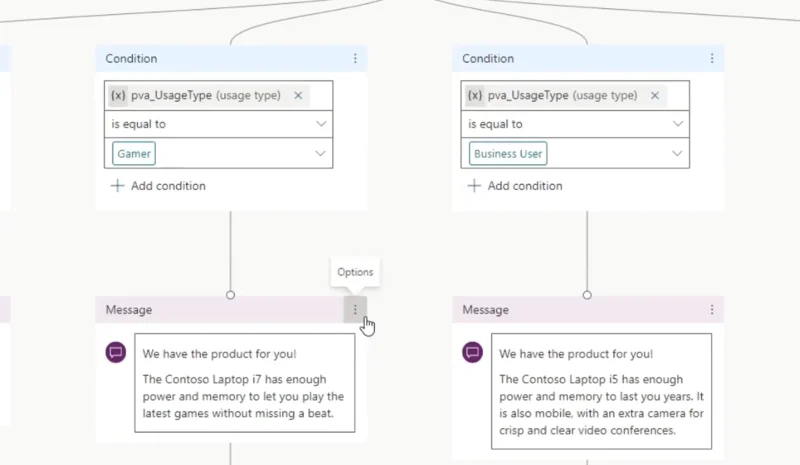Select the Message header of Laptop i5 node
Screen dimensions: 800x465
click(x=588, y=309)
